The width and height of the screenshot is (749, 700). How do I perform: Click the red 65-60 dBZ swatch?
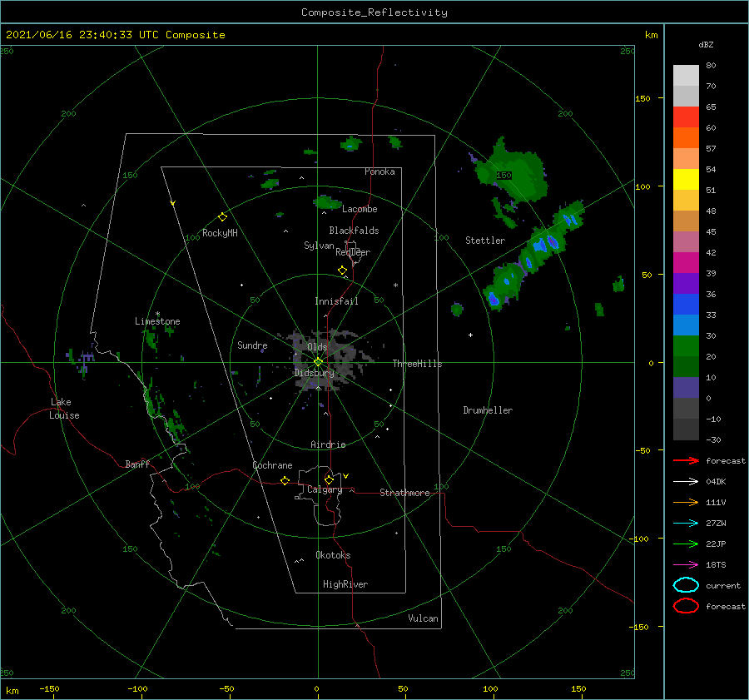(686, 117)
